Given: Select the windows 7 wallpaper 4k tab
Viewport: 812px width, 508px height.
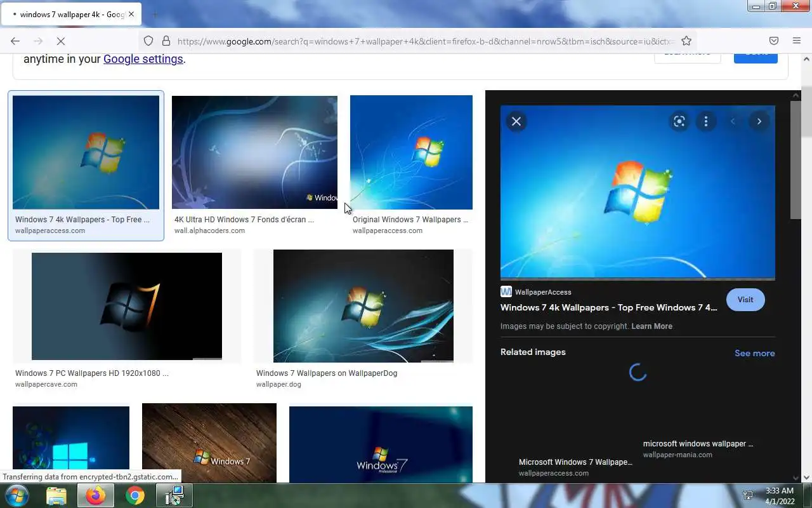Looking at the screenshot, I should [71, 14].
